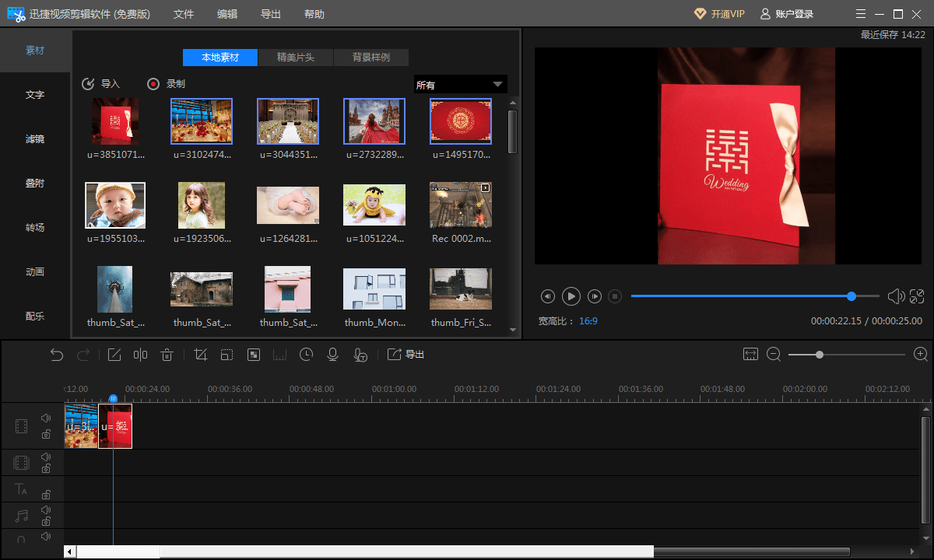Viewport: 934px width, 560px height.
Task: Toggle lock on the text track
Action: 46,495
